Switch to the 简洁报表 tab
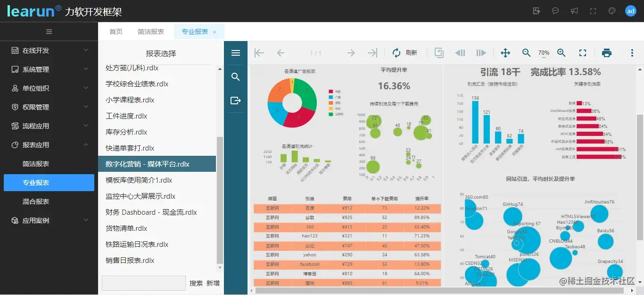 coord(151,32)
